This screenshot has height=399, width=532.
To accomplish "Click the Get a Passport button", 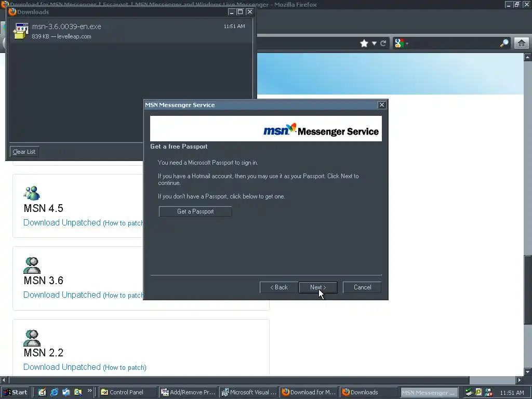I will coord(195,211).
